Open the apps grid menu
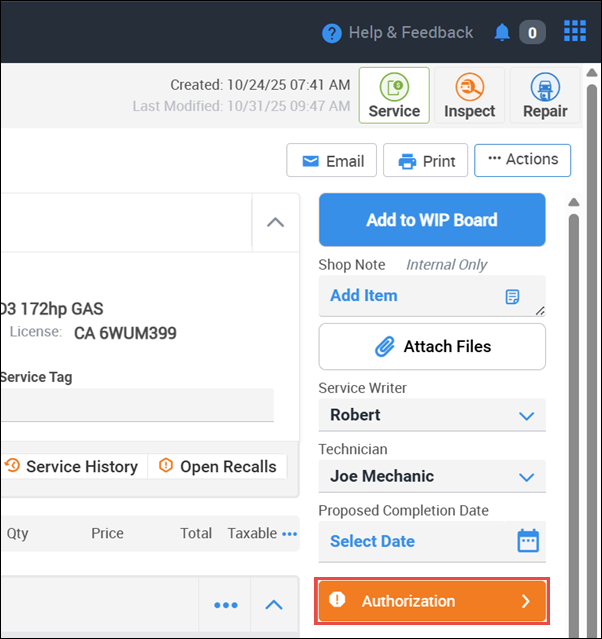This screenshot has height=639, width=602. (x=575, y=32)
